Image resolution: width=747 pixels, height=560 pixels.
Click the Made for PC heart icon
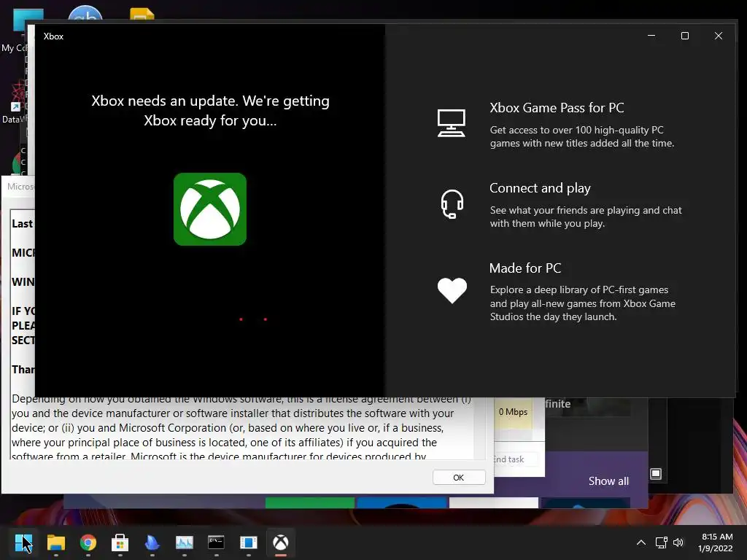tap(452, 290)
